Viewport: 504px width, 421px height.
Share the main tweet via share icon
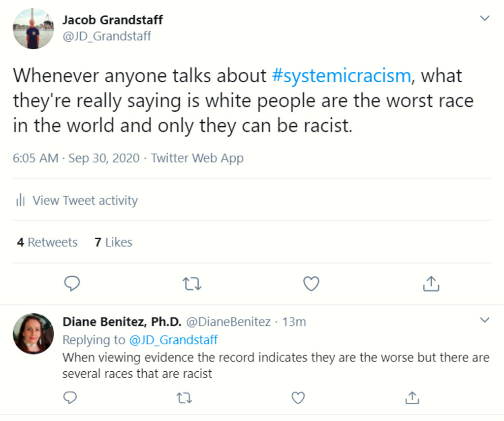coord(431,283)
